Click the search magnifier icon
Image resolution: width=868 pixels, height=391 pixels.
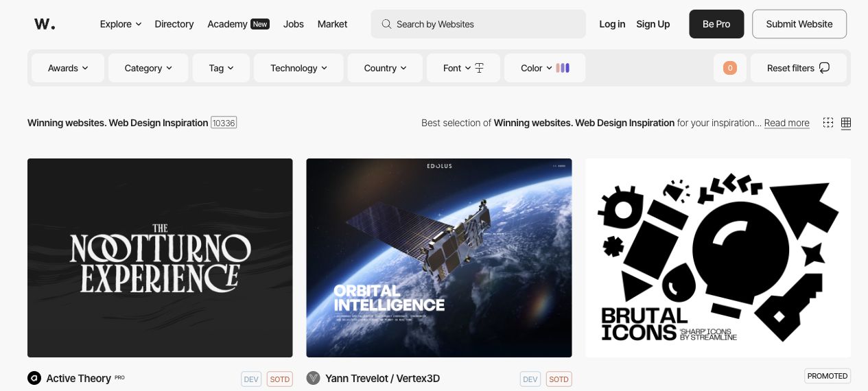(x=387, y=24)
